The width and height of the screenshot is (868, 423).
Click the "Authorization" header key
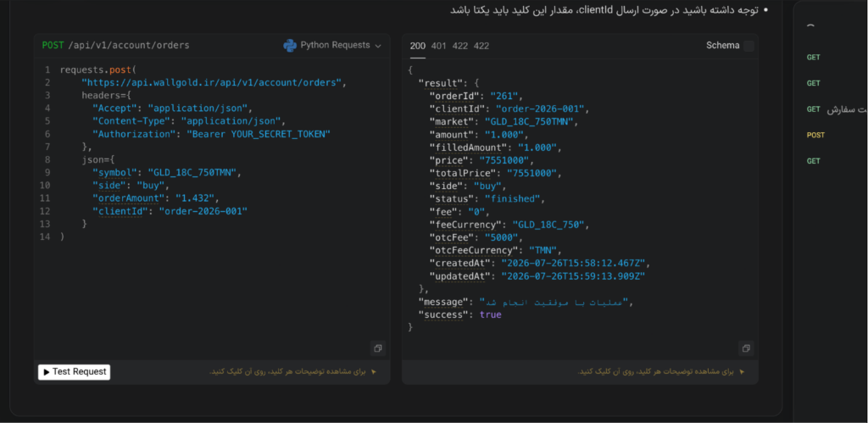click(134, 134)
